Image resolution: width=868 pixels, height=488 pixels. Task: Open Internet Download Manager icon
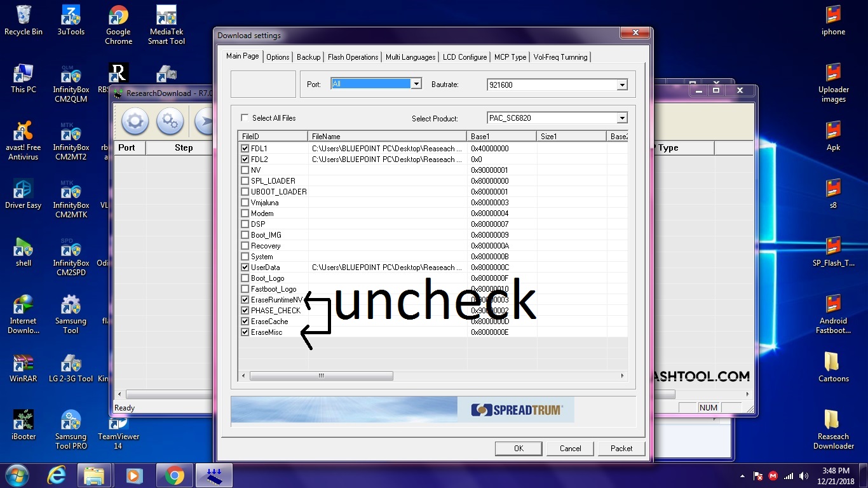coord(24,314)
